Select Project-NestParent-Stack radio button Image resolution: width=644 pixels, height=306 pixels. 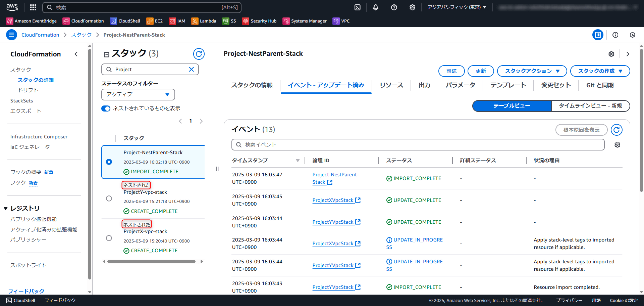point(109,162)
